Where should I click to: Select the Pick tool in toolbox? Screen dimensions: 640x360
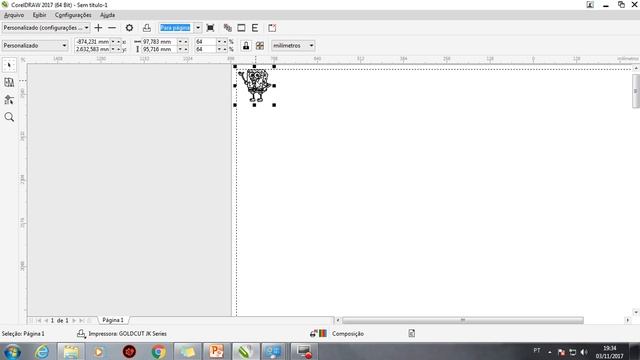(9, 65)
